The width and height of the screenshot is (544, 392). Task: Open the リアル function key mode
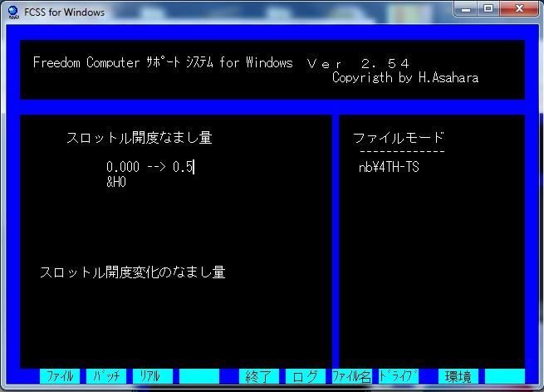(x=153, y=376)
